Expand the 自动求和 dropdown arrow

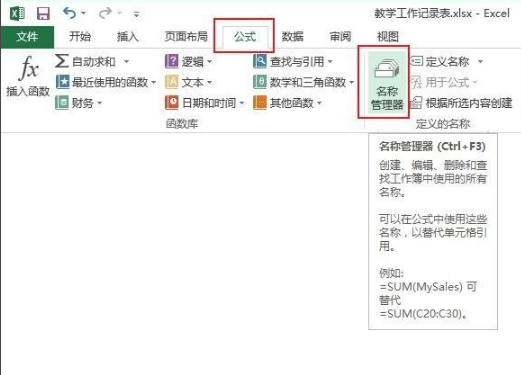(x=126, y=61)
